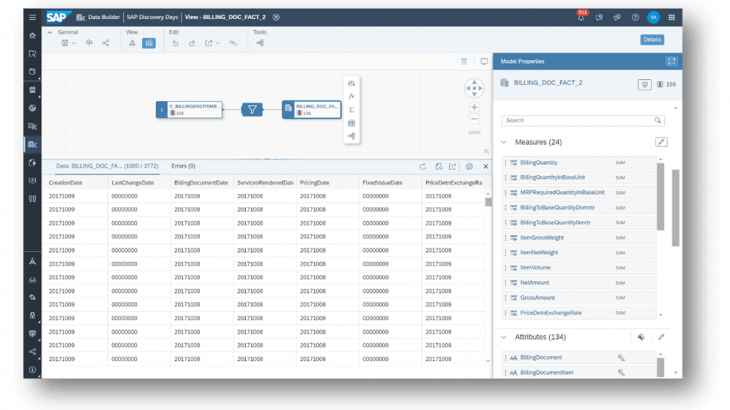The height and width of the screenshot is (410, 730).
Task: Edit measures with the pencil icon
Action: [x=661, y=142]
